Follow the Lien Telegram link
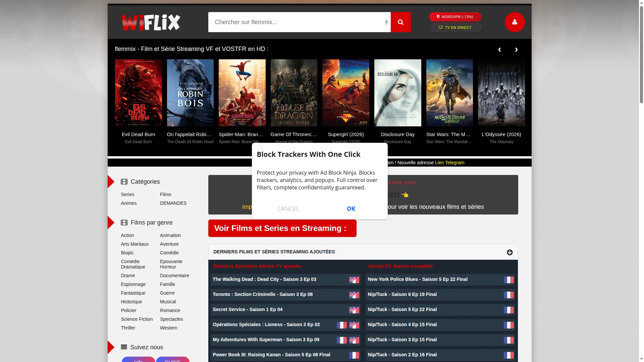 pyautogui.click(x=449, y=163)
